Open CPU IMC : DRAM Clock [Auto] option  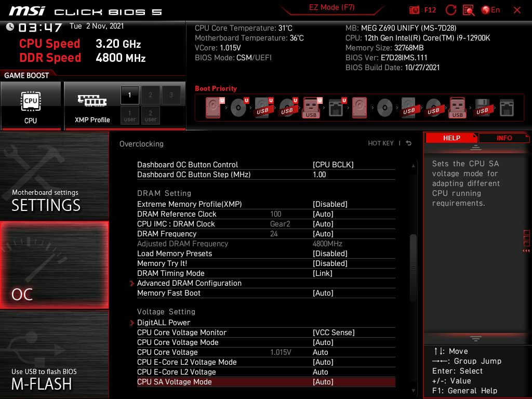[x=323, y=224]
